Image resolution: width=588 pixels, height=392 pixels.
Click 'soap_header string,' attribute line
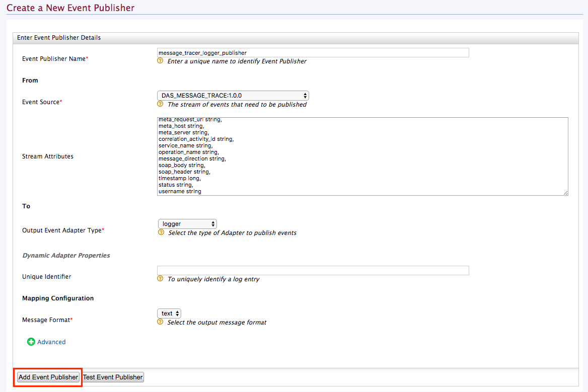pyautogui.click(x=184, y=172)
